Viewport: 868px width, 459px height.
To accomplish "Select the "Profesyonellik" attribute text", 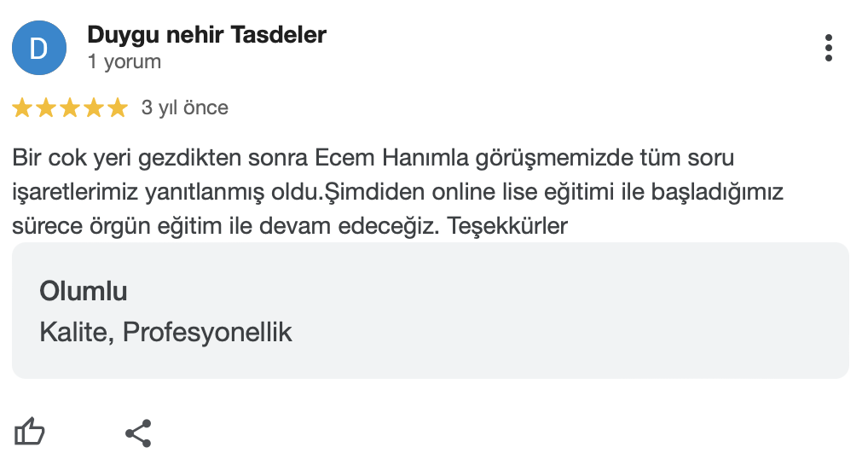I will pos(207,332).
